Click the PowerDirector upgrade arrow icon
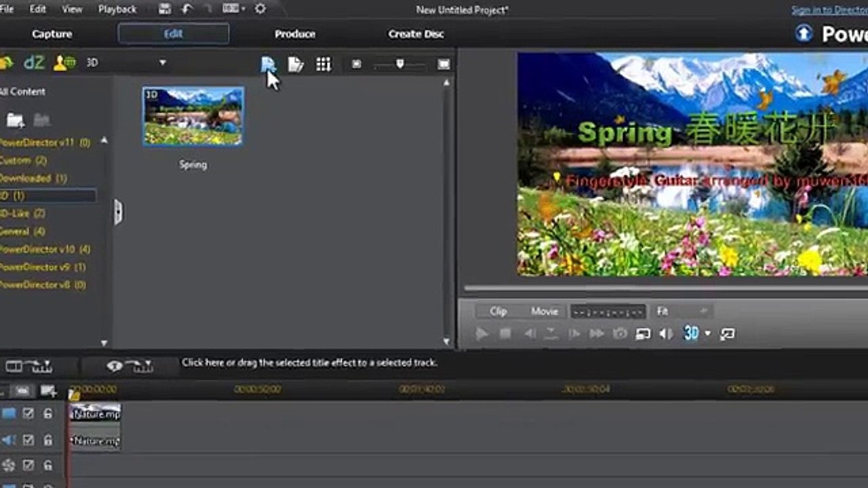 coord(804,34)
